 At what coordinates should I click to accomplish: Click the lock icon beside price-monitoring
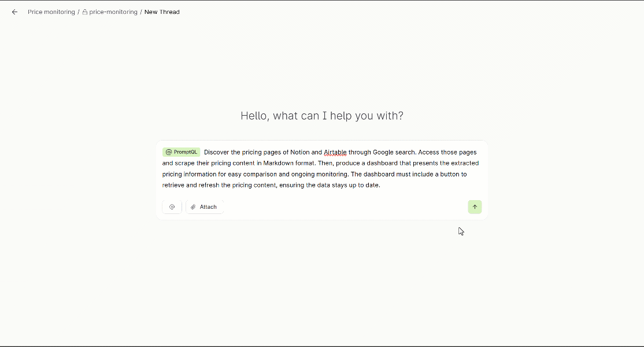point(85,12)
